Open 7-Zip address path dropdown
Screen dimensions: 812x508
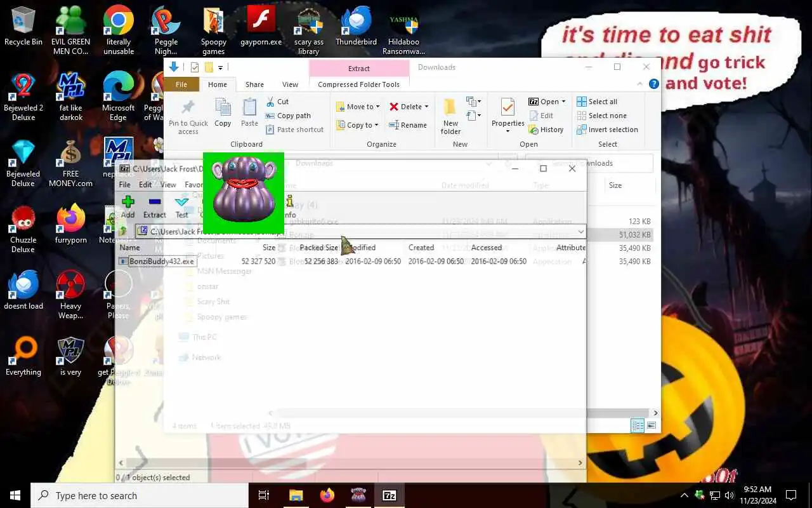[x=580, y=232]
